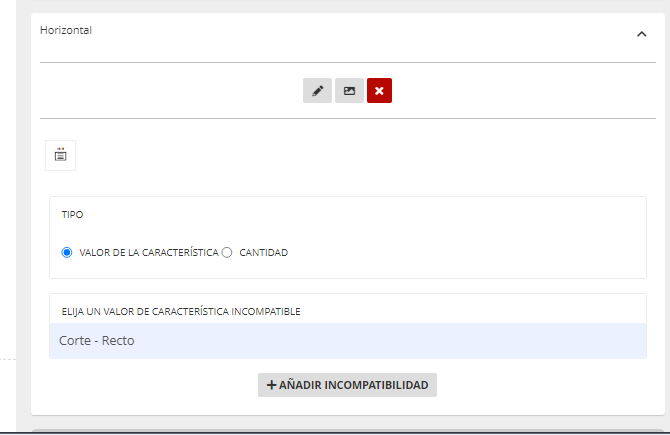Open the image picture icon button
The image size is (670, 435).
coord(349,91)
